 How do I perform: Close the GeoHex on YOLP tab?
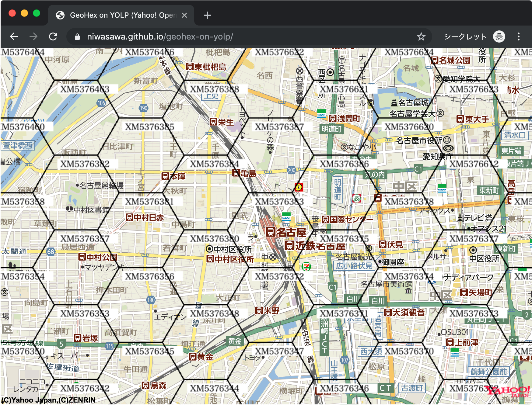(184, 15)
